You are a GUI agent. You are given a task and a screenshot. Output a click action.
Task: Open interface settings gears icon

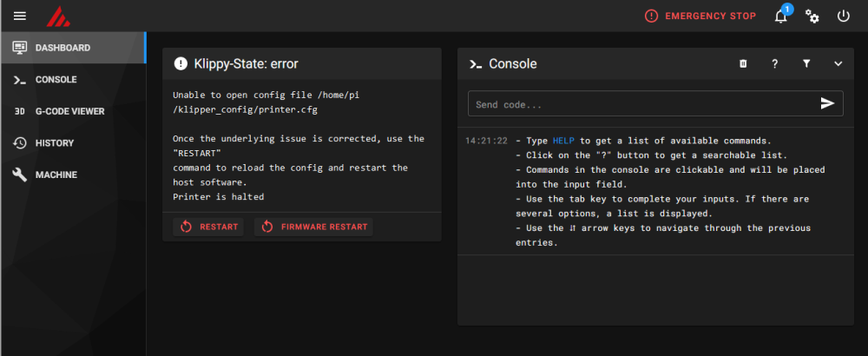(x=812, y=16)
